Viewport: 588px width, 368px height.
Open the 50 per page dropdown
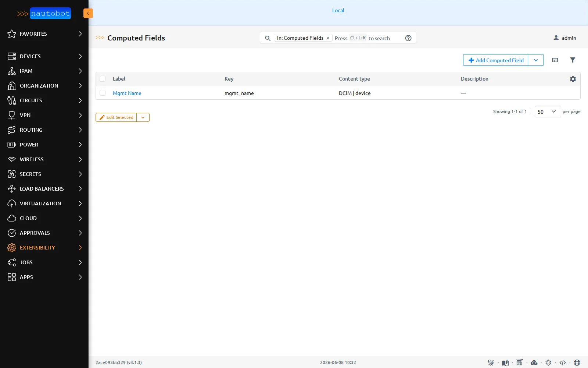pyautogui.click(x=548, y=112)
